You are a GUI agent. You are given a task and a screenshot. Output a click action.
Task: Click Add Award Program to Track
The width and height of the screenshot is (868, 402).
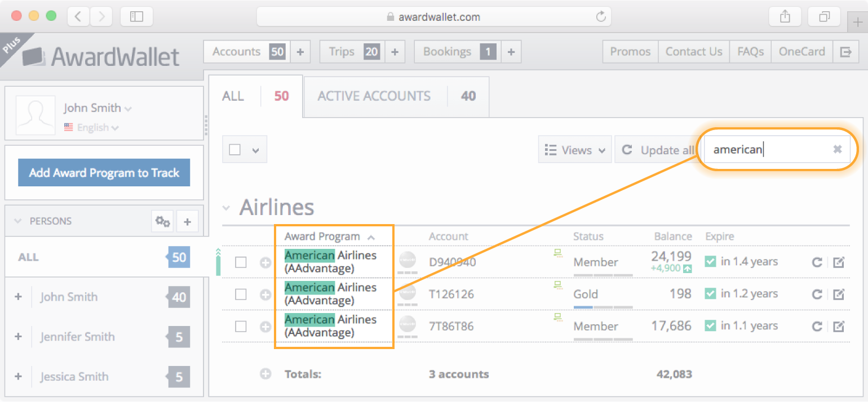click(104, 173)
